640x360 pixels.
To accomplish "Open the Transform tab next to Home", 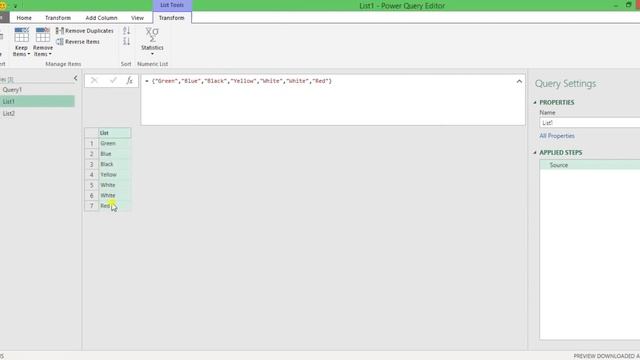I will click(58, 18).
